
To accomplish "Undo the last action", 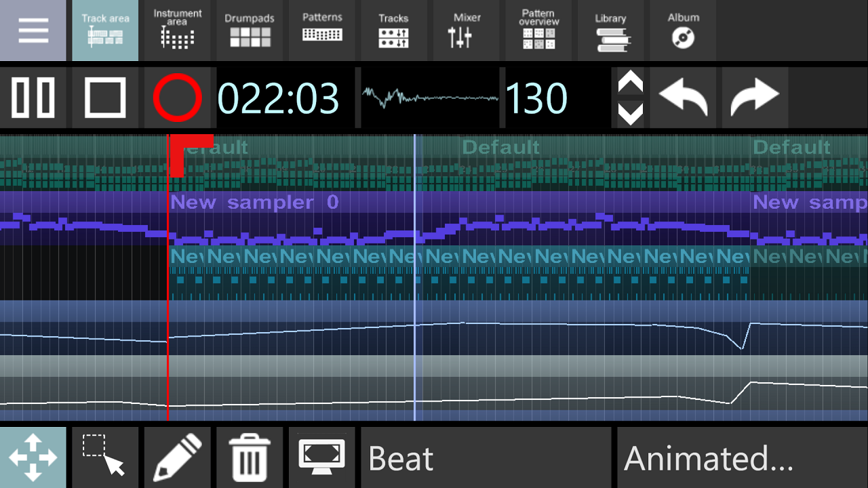I will [684, 98].
